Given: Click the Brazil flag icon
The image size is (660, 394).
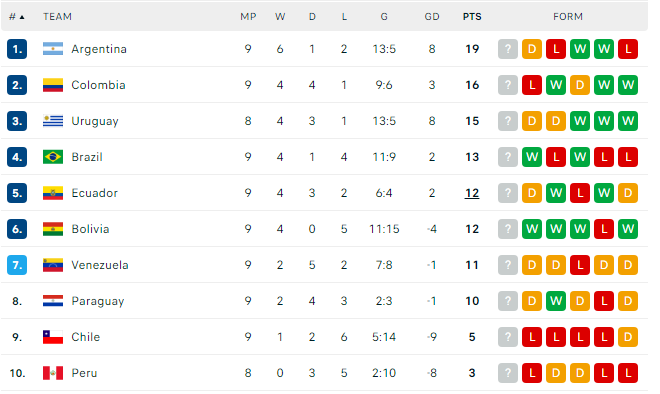Looking at the screenshot, I should coord(53,157).
